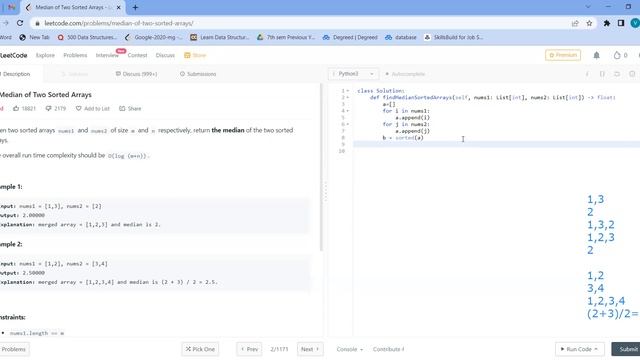Go to next problem with Next
Screen dimensions: 640x360
click(310, 349)
